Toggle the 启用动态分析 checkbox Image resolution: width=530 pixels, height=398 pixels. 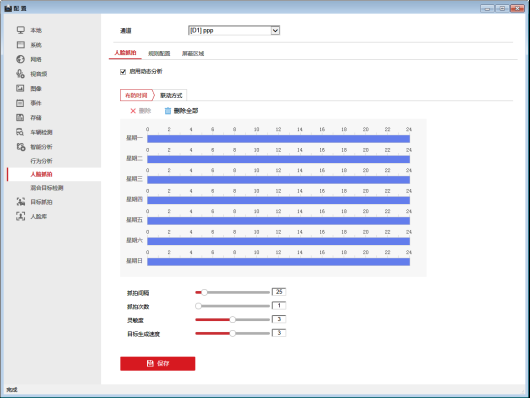(x=123, y=72)
